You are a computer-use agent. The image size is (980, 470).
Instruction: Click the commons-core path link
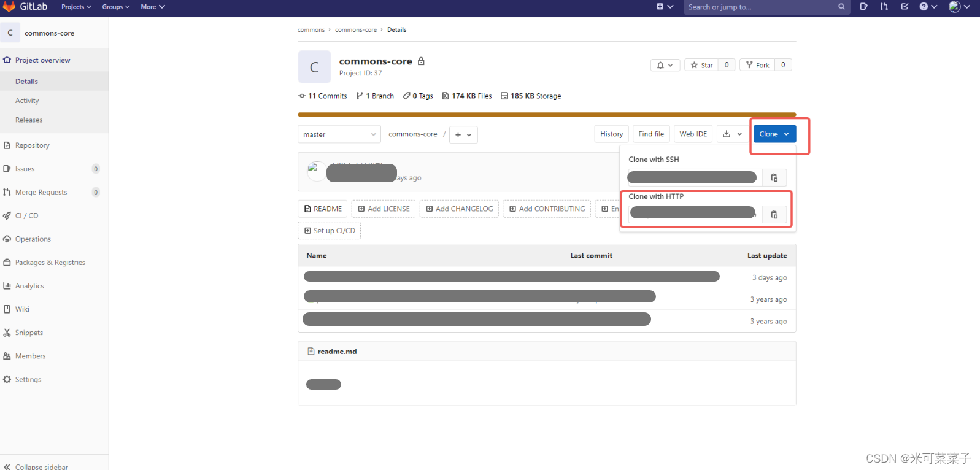[413, 134]
